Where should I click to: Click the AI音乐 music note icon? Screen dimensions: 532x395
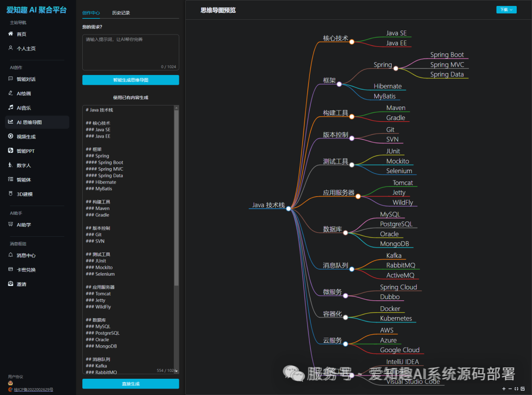pyautogui.click(x=11, y=108)
